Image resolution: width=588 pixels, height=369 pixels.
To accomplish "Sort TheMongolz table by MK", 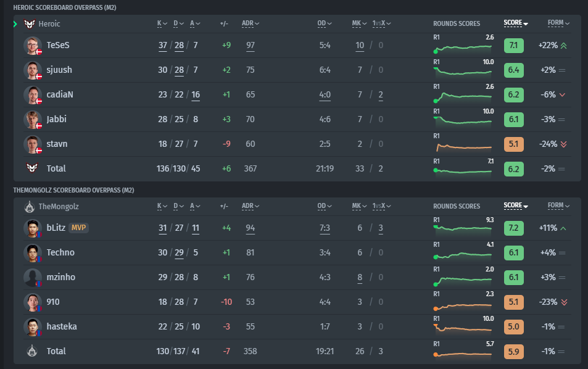I will tap(359, 206).
